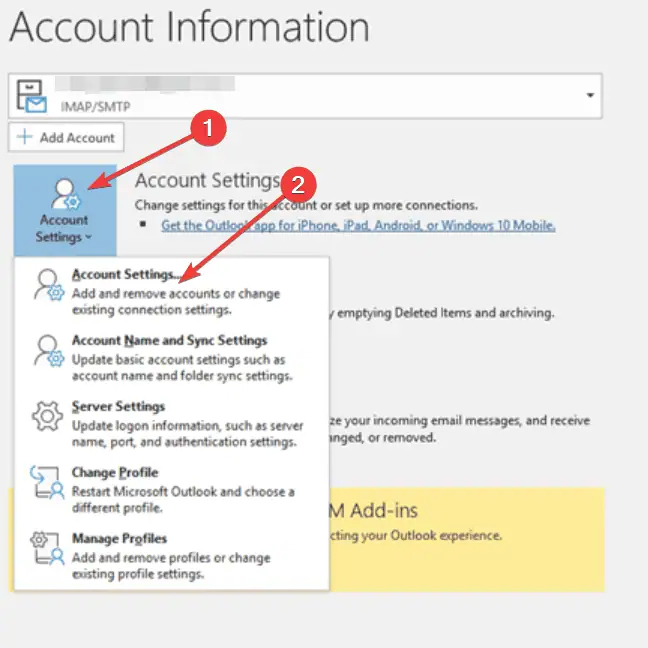The width and height of the screenshot is (648, 648).
Task: Click 'Change settings for this account' text
Action: (306, 205)
